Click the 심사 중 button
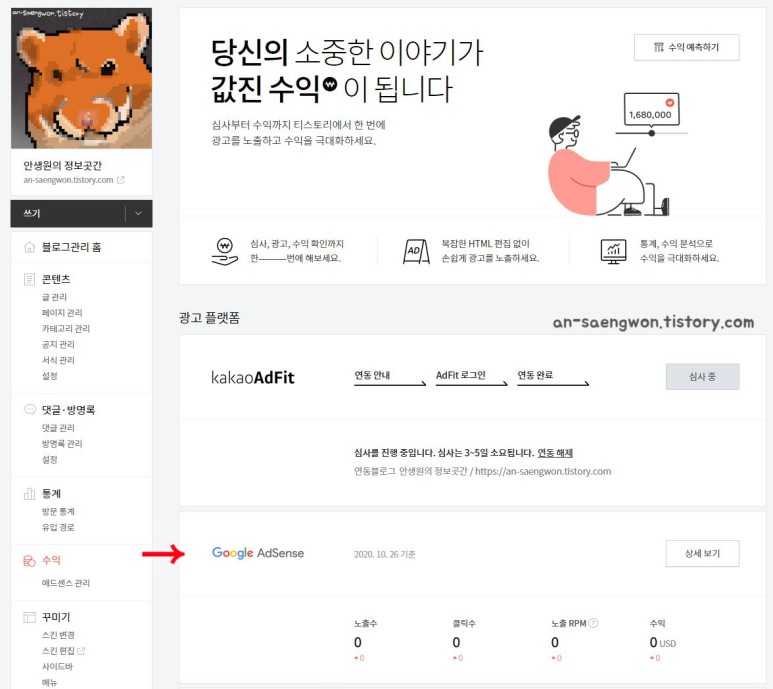The image size is (773, 689). point(703,377)
